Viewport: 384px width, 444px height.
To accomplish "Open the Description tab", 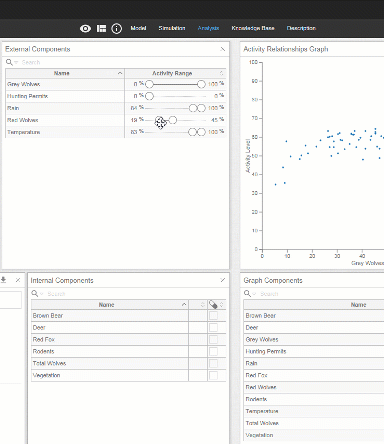I will [301, 28].
